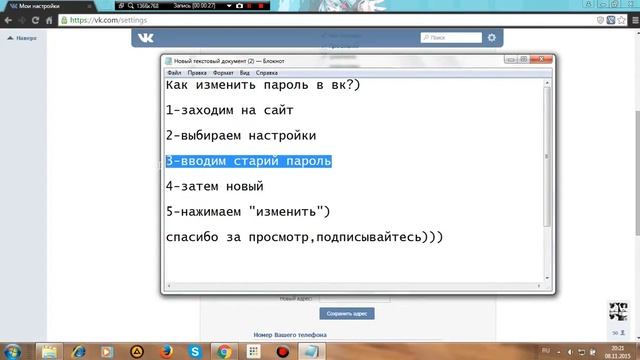
Task: Click Notepad horizontal scrollbar left arrow
Action: pos(169,286)
